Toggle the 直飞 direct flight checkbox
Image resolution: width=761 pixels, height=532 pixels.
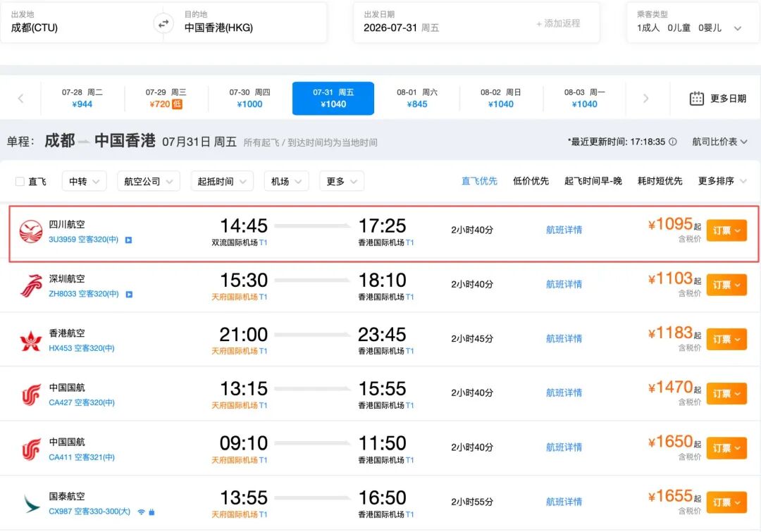20,182
